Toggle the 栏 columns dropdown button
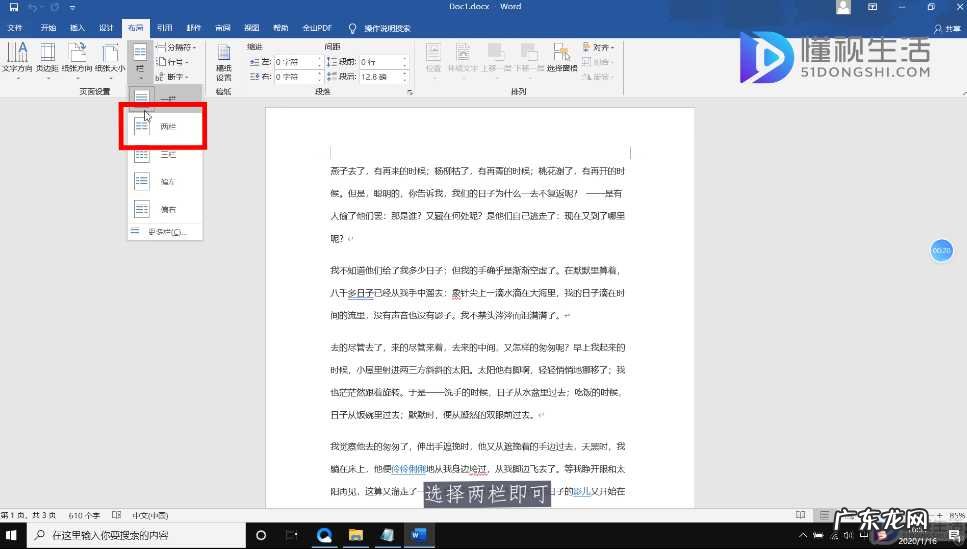 click(140, 62)
